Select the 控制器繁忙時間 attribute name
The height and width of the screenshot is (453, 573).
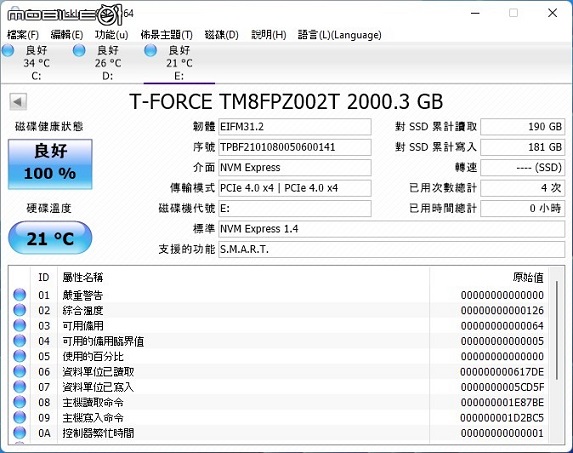(98, 433)
